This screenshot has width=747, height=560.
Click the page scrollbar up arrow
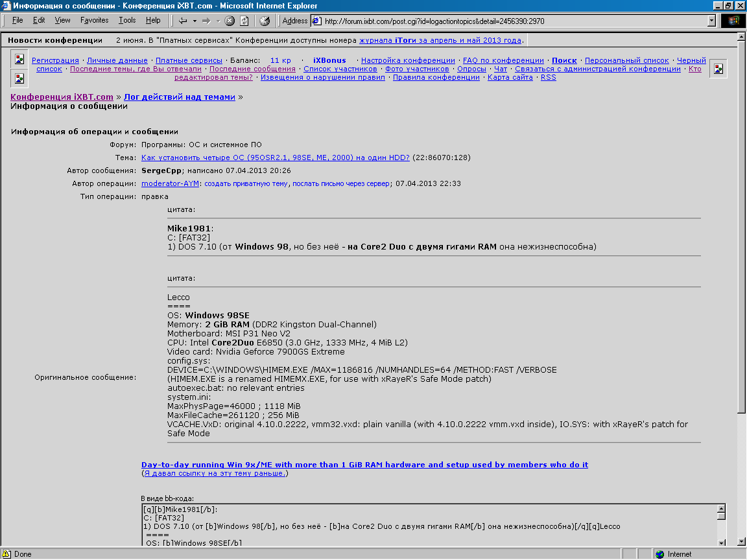[741, 36]
